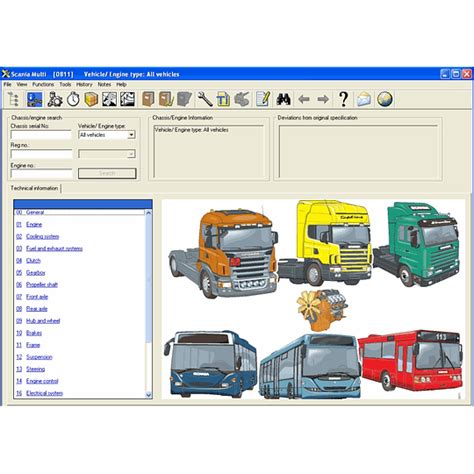Open the Tools menu
This screenshot has height=474, width=474.
pos(65,84)
